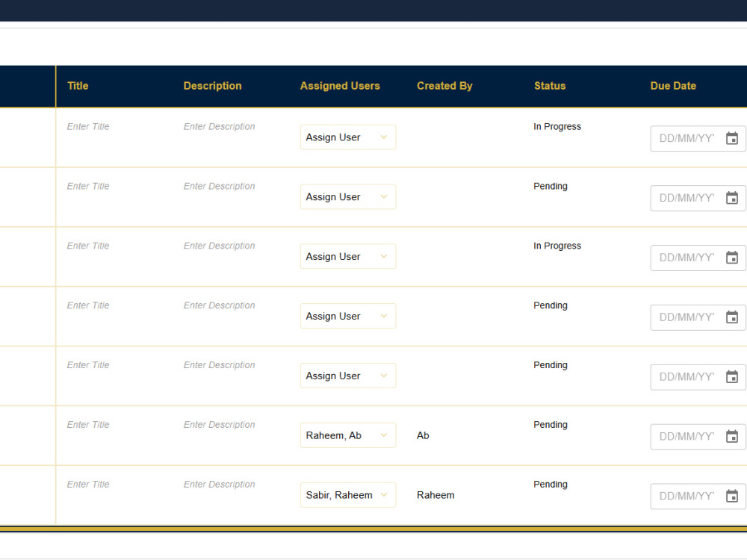Image resolution: width=747 pixels, height=560 pixels.
Task: Focus the Enter Title field in third row
Action: tap(88, 245)
